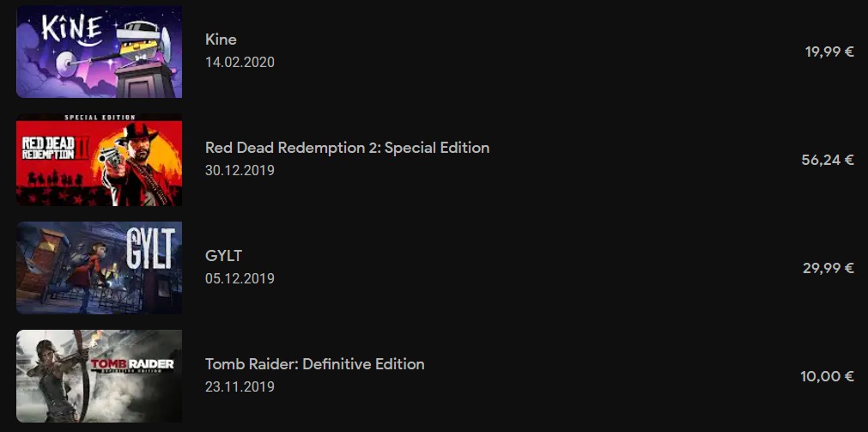Open the GYLT cover thumbnail
868x432 pixels.
coord(99,267)
